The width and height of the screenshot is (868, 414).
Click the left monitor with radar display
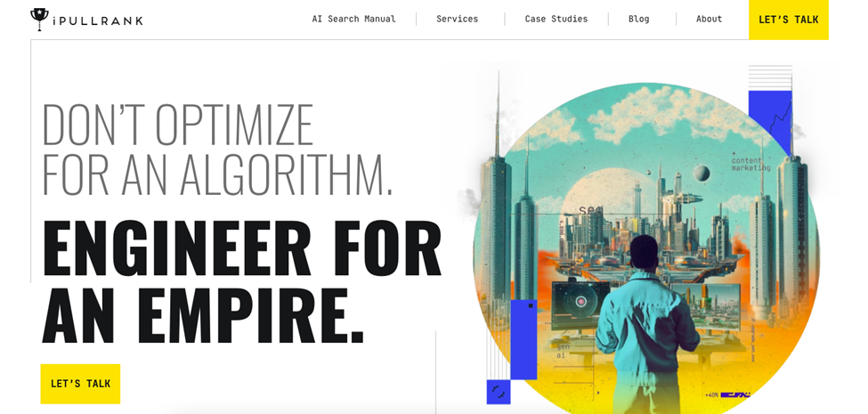click(x=580, y=305)
